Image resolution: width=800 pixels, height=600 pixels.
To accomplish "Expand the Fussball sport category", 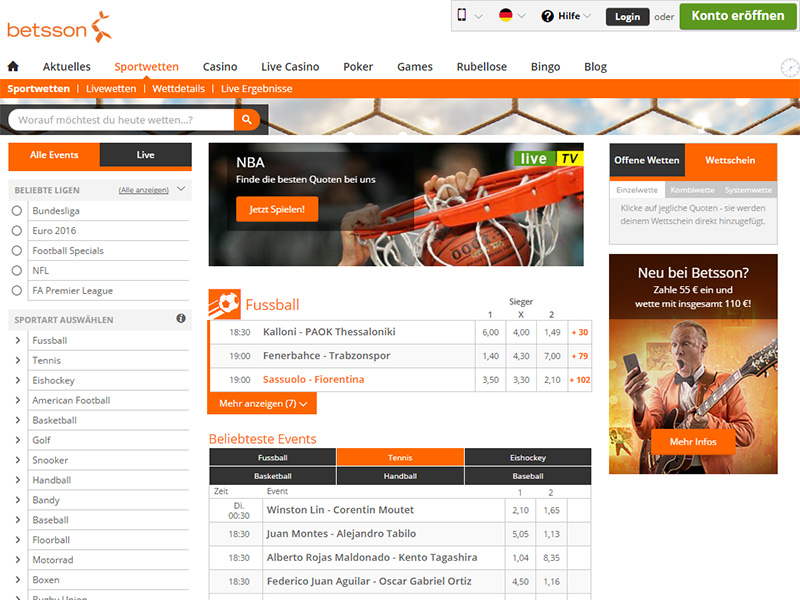I will click(x=18, y=340).
